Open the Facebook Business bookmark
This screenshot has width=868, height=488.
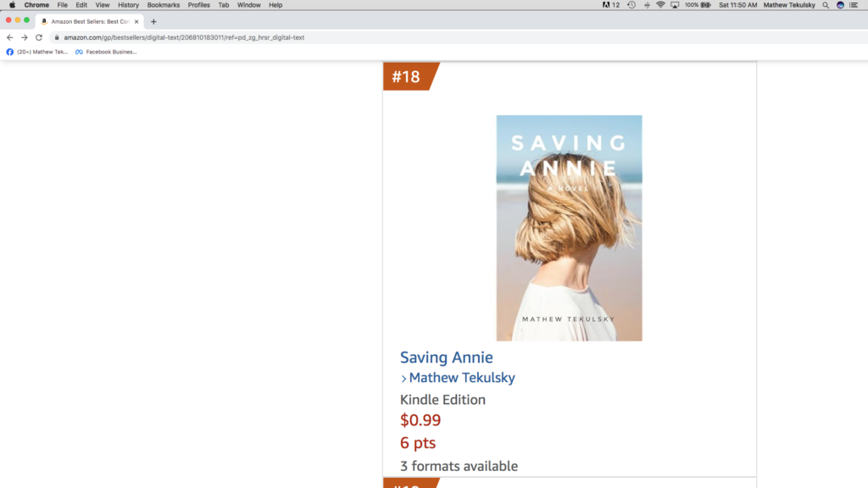106,52
